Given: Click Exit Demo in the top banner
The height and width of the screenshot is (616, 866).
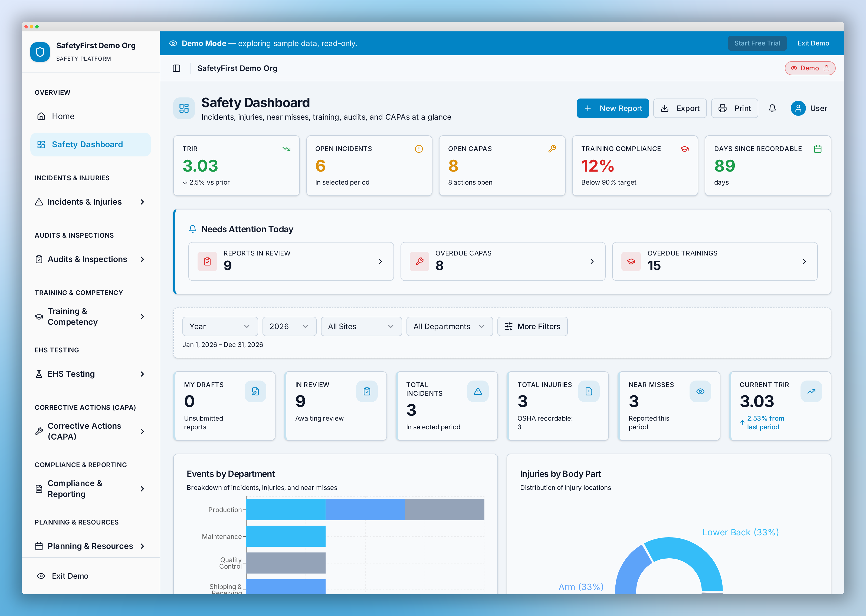Looking at the screenshot, I should (813, 43).
